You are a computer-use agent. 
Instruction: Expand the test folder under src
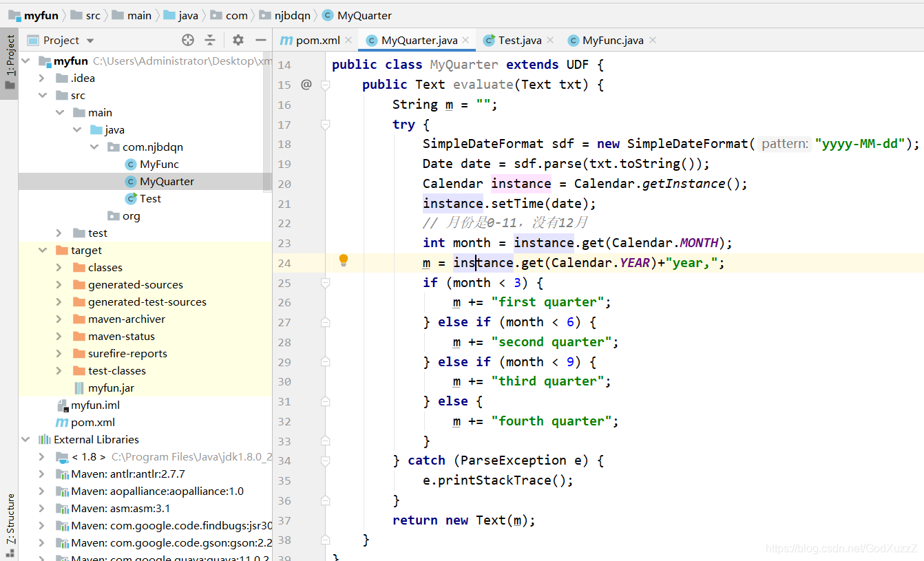coord(60,233)
